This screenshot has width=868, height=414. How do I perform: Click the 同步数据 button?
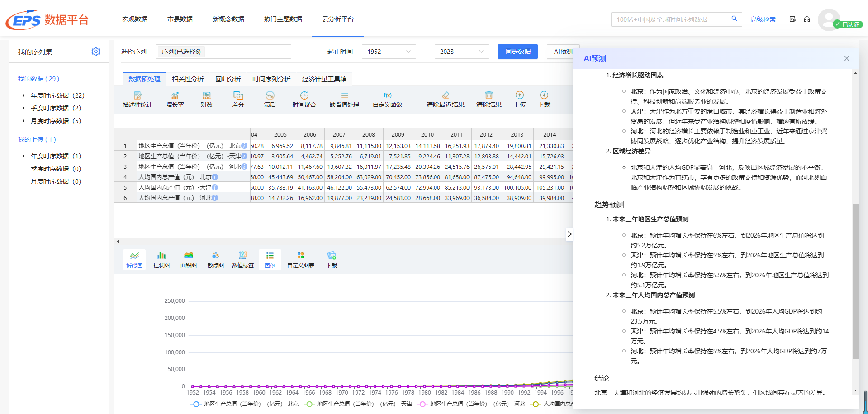tap(518, 52)
